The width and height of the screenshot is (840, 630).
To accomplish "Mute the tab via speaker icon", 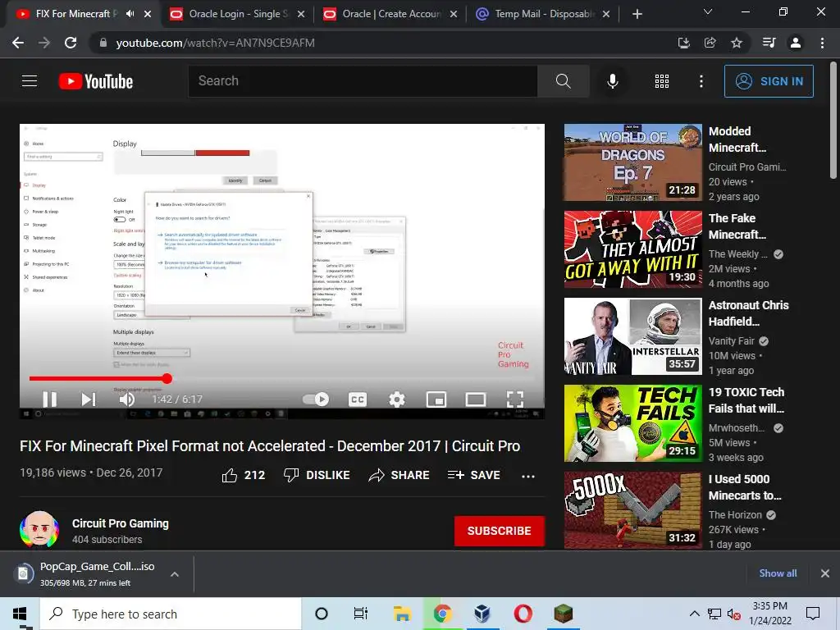I will [130, 14].
